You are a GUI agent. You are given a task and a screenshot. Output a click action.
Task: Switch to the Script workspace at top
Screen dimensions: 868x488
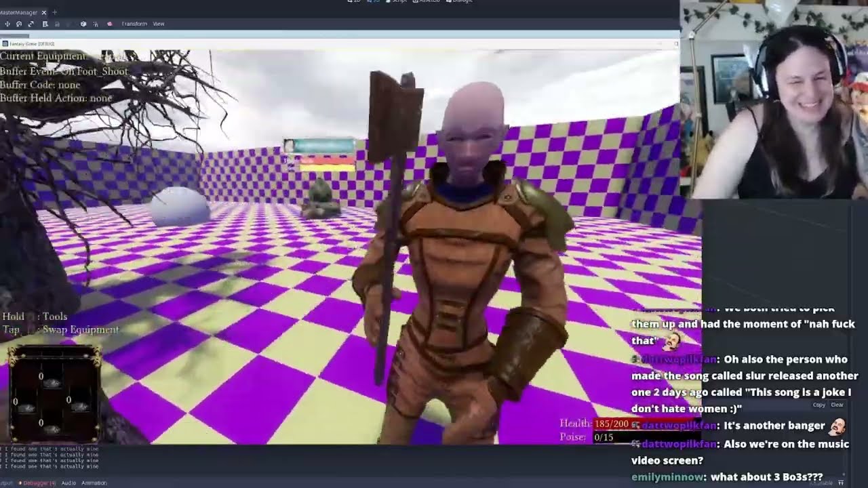click(x=397, y=1)
